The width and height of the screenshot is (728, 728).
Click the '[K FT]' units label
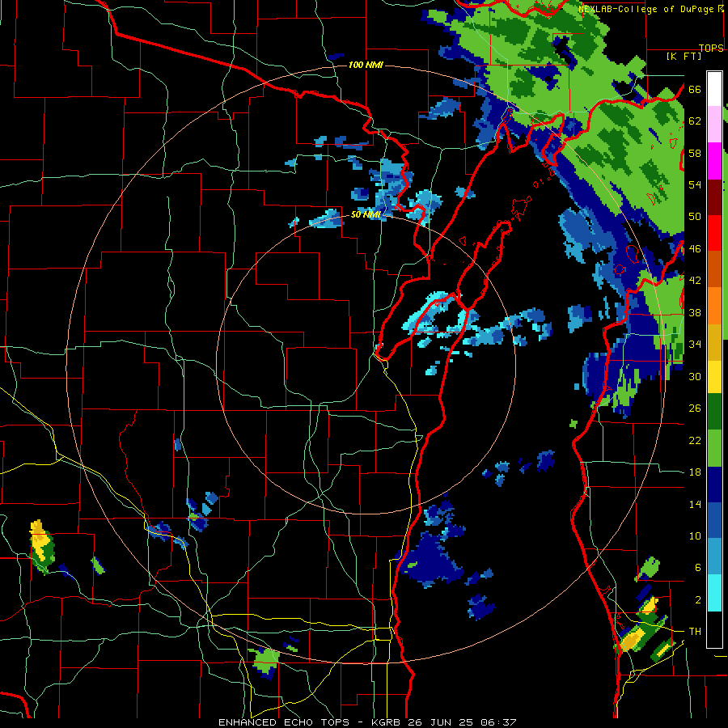point(684,56)
